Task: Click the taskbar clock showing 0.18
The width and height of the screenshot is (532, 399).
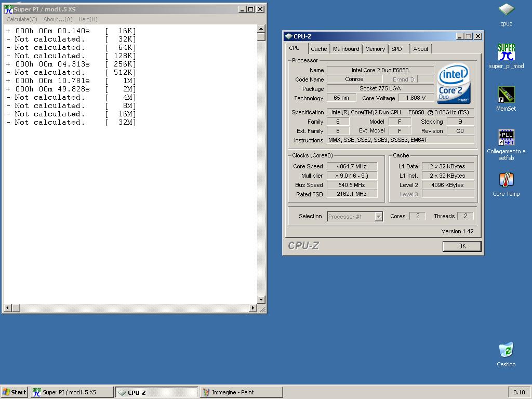Action: click(x=519, y=392)
